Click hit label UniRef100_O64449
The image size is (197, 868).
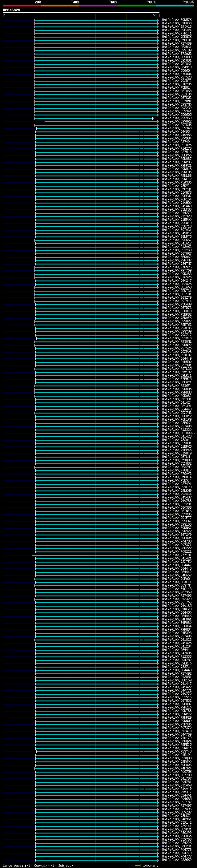[x=177, y=358]
